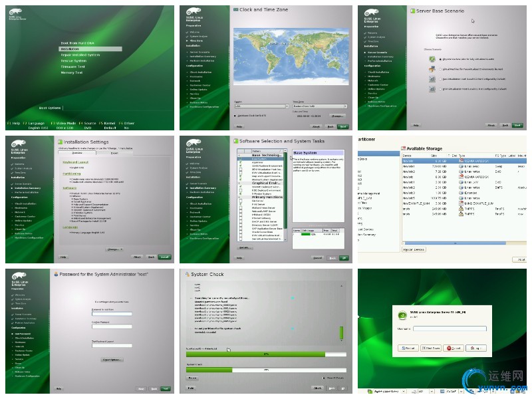Toggle the KDE Desktop Environment pattern checkbox

click(x=241, y=190)
